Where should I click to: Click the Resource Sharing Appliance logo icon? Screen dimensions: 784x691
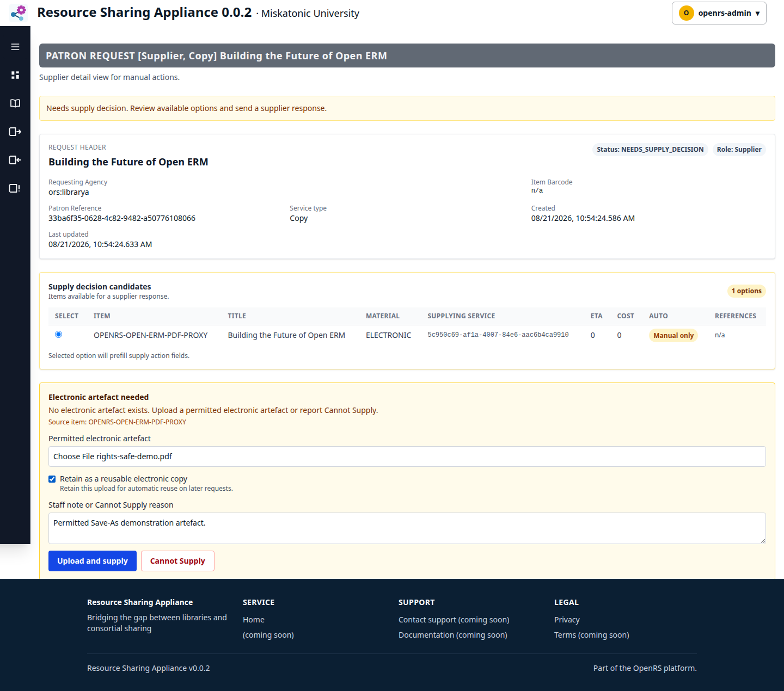tap(19, 13)
